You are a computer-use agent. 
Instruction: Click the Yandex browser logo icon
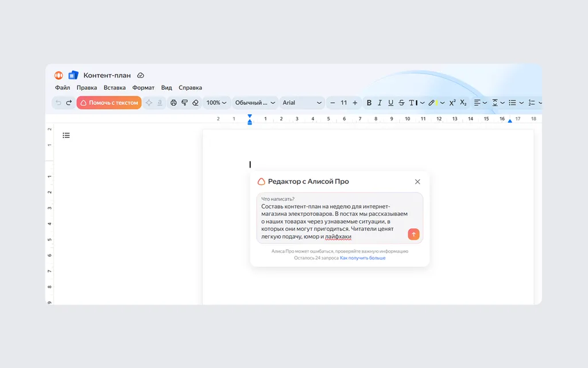pos(59,75)
